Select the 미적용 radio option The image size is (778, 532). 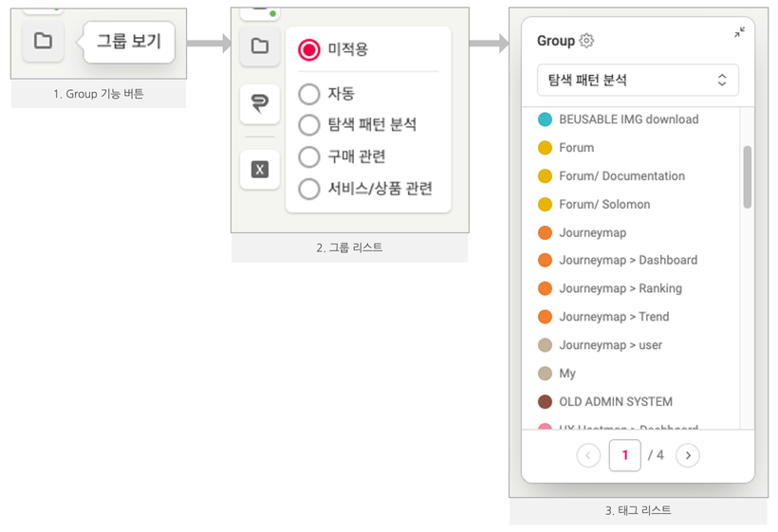(x=309, y=49)
